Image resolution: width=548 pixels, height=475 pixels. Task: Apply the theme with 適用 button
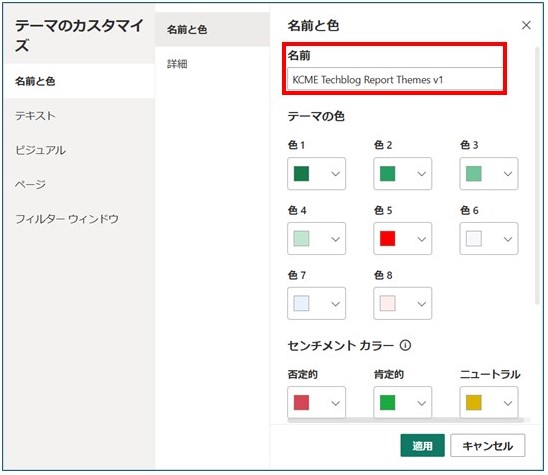click(x=422, y=446)
